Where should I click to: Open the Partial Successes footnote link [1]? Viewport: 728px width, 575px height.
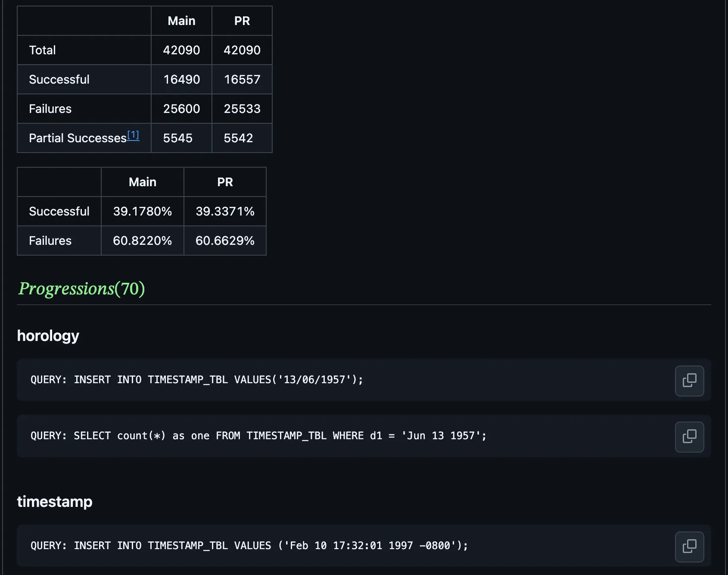click(133, 135)
